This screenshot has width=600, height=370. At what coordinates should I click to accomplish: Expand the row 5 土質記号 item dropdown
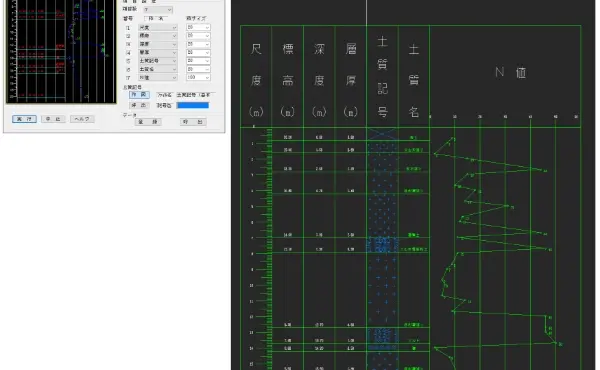(x=158, y=61)
